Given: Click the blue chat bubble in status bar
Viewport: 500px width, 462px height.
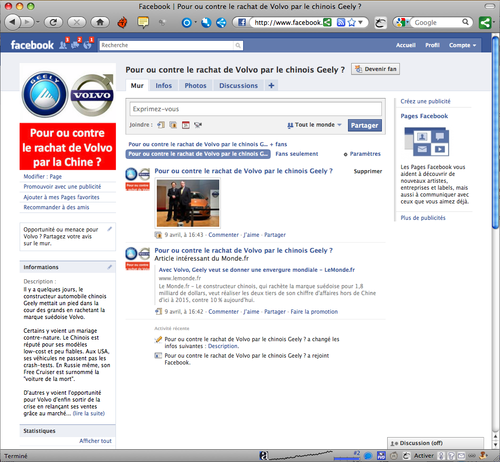Looking at the screenshot, I should pos(368,456).
